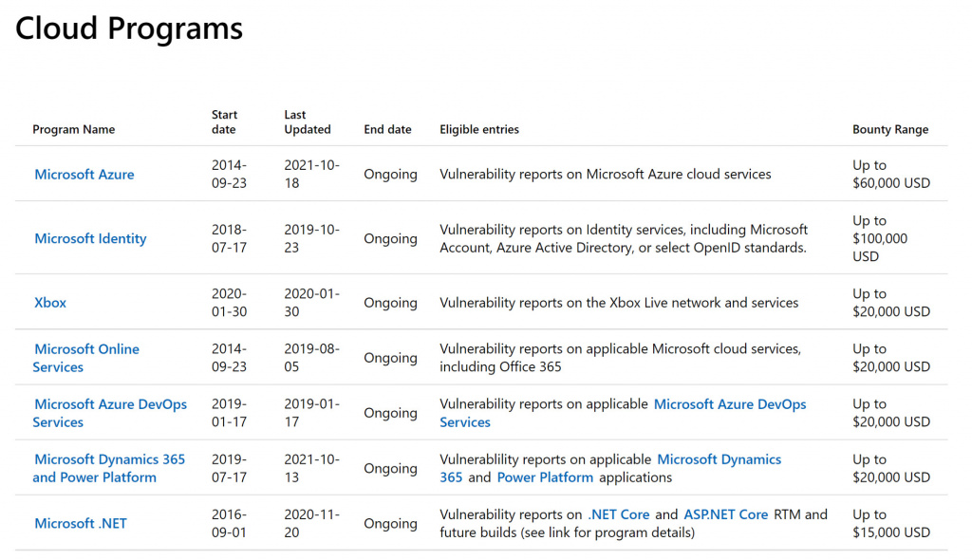Viewport: 972px width, 560px height.
Task: Click last updated date 2020-11-20
Action: (311, 523)
